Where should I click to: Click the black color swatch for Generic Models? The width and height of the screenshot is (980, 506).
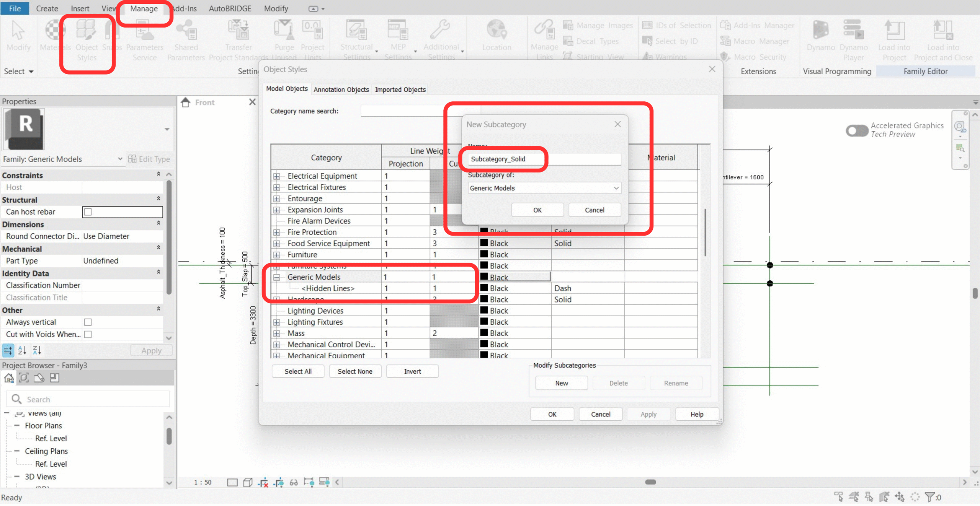[484, 277]
